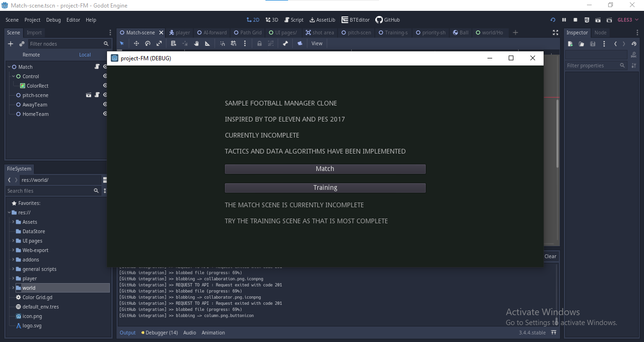
Task: Open the GitHub integration panel
Action: pyautogui.click(x=388, y=20)
